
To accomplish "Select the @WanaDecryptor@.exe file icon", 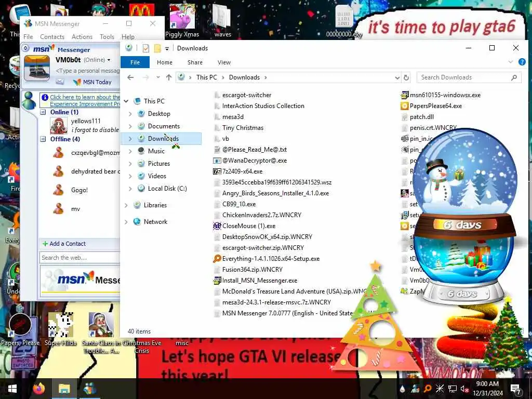I will tap(217, 161).
